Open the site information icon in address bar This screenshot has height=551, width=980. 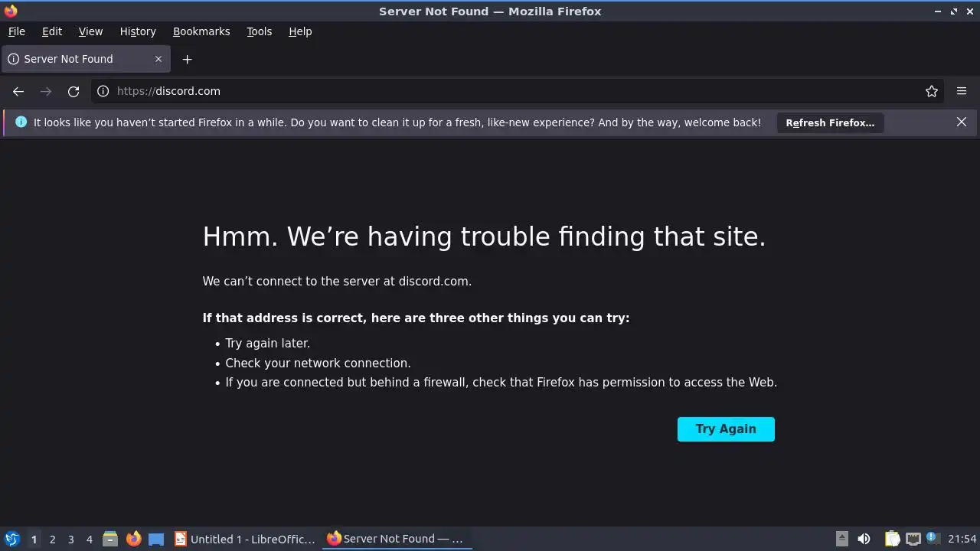click(103, 91)
